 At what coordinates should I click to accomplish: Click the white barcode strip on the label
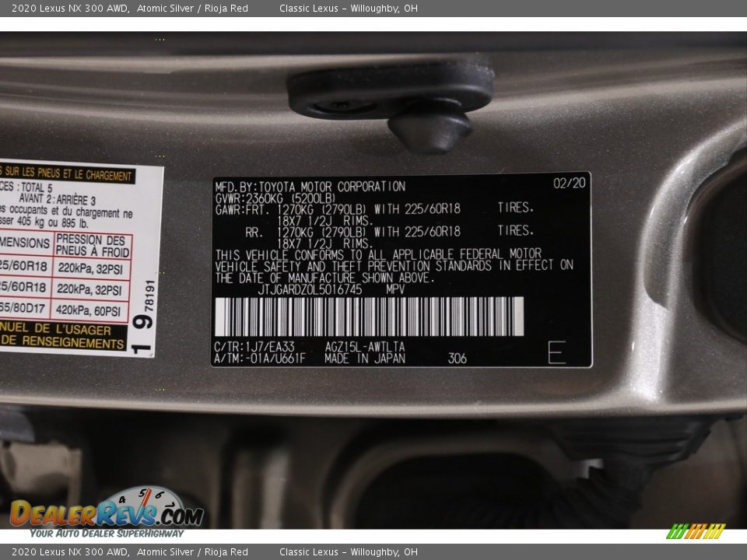[x=369, y=317]
